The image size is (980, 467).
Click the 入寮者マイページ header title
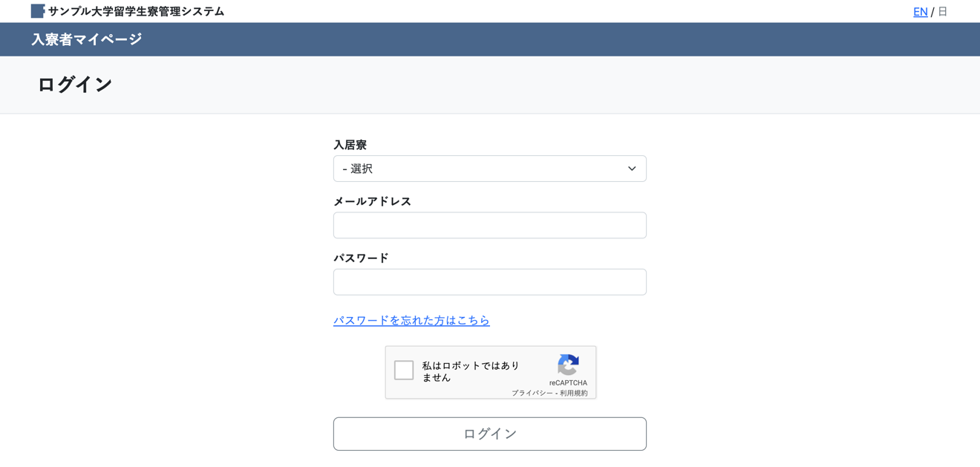87,39
